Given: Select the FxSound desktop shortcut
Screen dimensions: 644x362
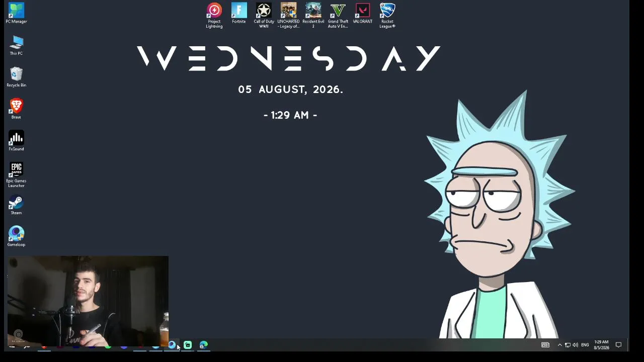Looking at the screenshot, I should 16,141.
